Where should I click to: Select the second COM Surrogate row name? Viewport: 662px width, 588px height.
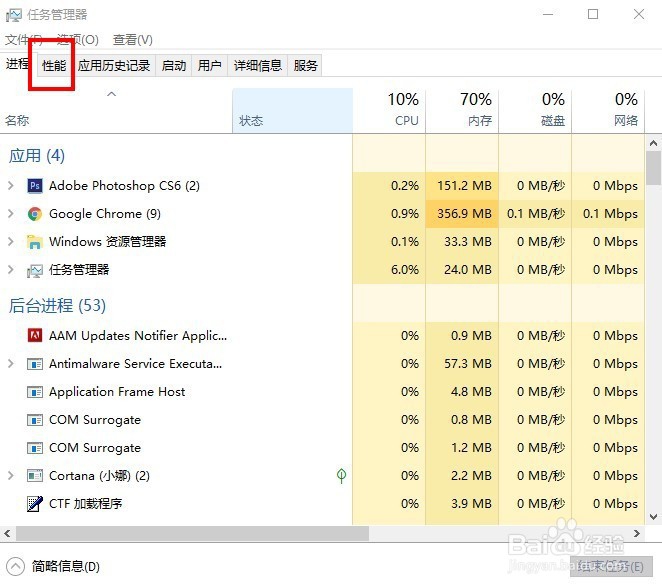pos(95,448)
